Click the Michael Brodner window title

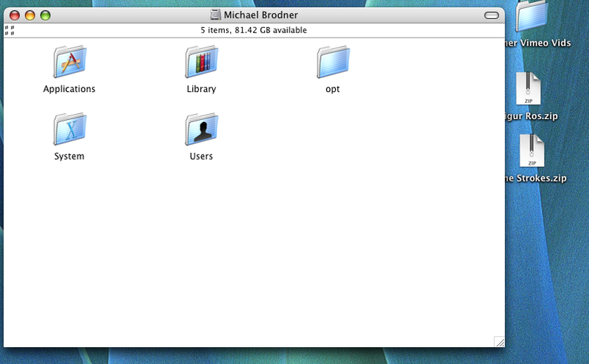261,15
